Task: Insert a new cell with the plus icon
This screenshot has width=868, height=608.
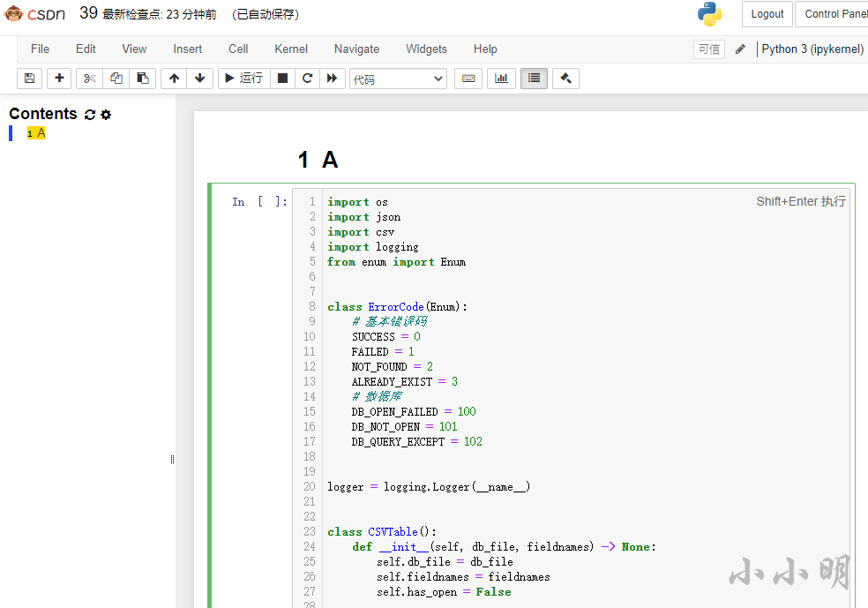Action: pyautogui.click(x=59, y=79)
